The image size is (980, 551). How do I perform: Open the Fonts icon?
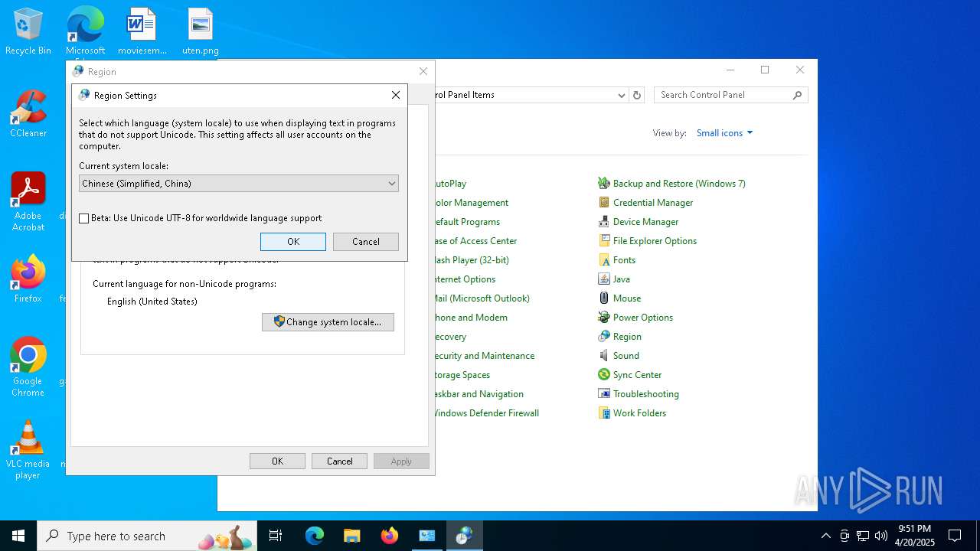click(604, 260)
